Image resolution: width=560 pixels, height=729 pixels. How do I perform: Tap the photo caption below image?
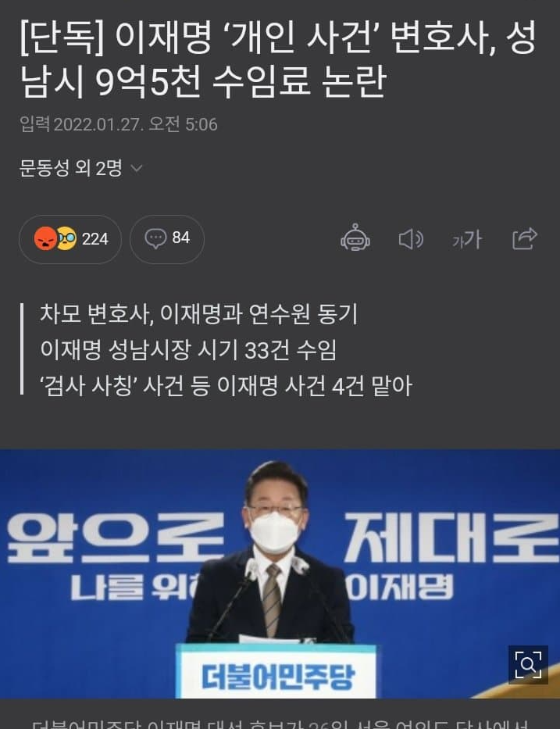280,724
